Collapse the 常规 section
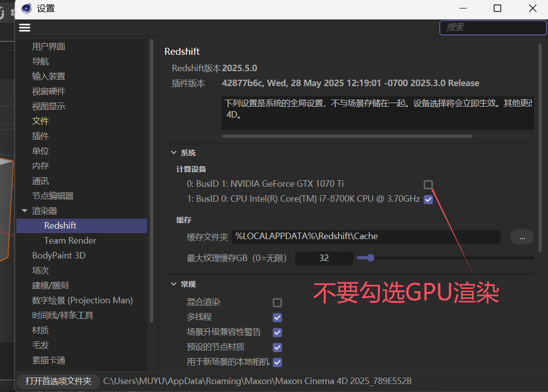 [x=174, y=284]
